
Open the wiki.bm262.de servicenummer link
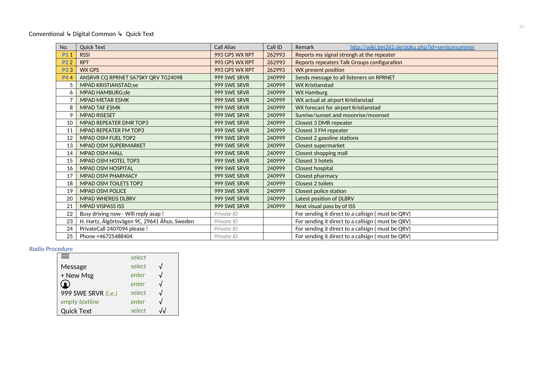coord(412,47)
